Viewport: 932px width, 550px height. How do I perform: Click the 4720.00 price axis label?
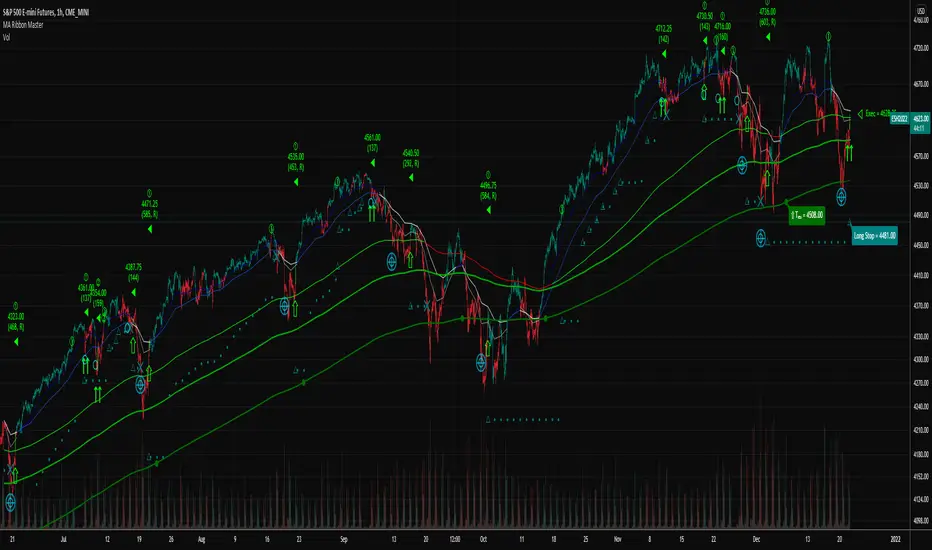tap(921, 48)
